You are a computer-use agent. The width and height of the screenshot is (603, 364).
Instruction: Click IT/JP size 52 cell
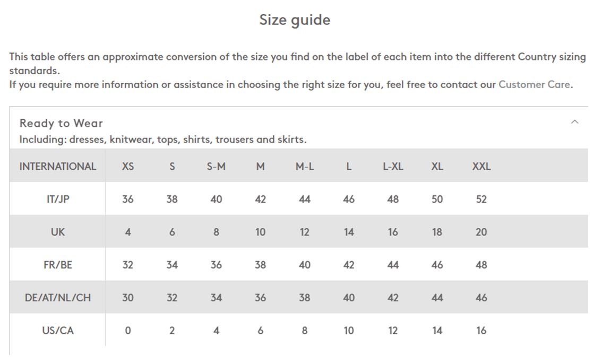(481, 199)
